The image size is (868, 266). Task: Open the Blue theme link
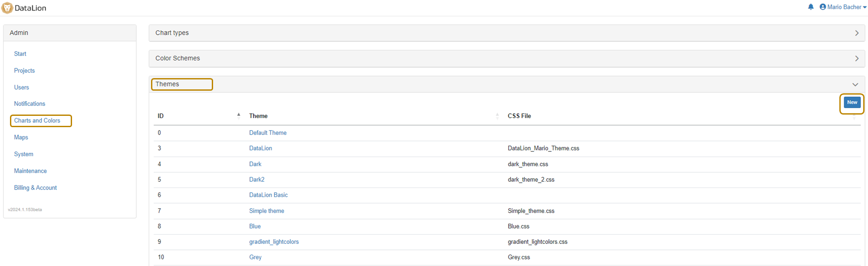coord(255,227)
